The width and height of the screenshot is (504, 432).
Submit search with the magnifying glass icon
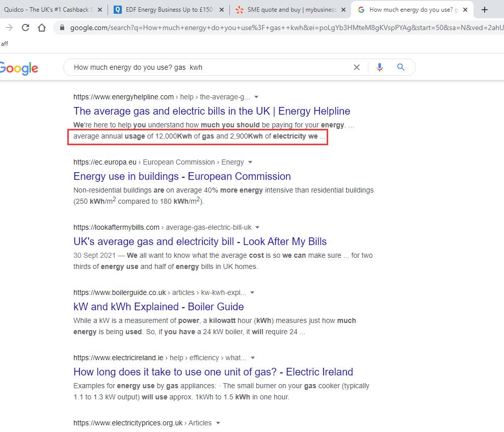(401, 67)
